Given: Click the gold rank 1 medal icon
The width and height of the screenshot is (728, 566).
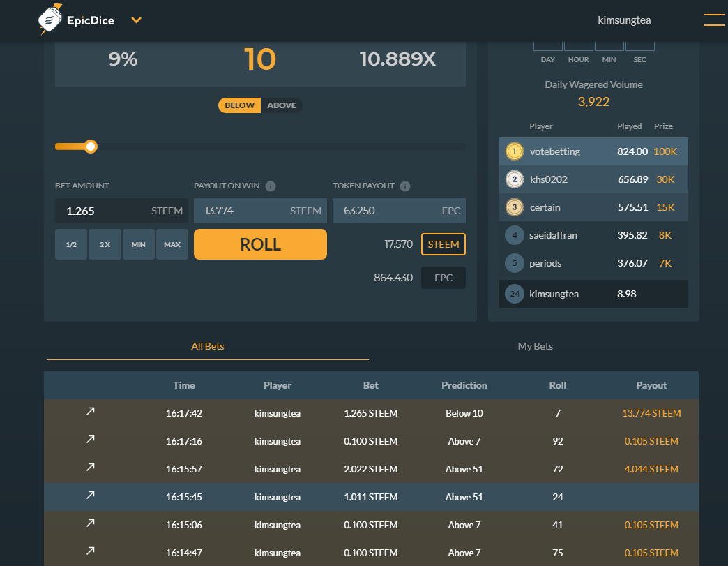Looking at the screenshot, I should (515, 151).
